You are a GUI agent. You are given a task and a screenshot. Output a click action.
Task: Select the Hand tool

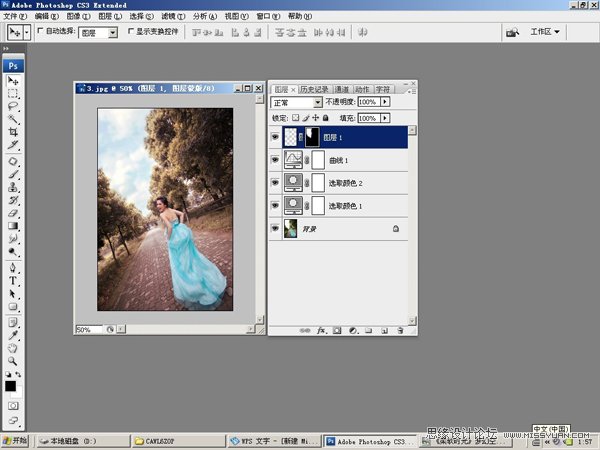click(x=13, y=349)
